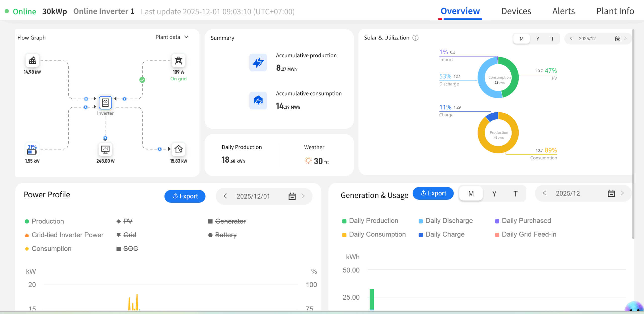644x314 pixels.
Task: Export the Power Profile data
Action: click(x=185, y=196)
